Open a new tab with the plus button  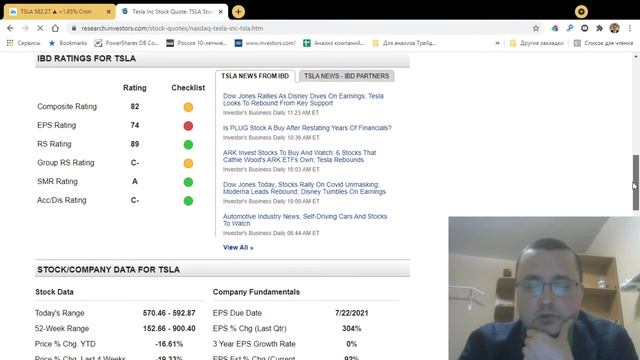(x=238, y=11)
